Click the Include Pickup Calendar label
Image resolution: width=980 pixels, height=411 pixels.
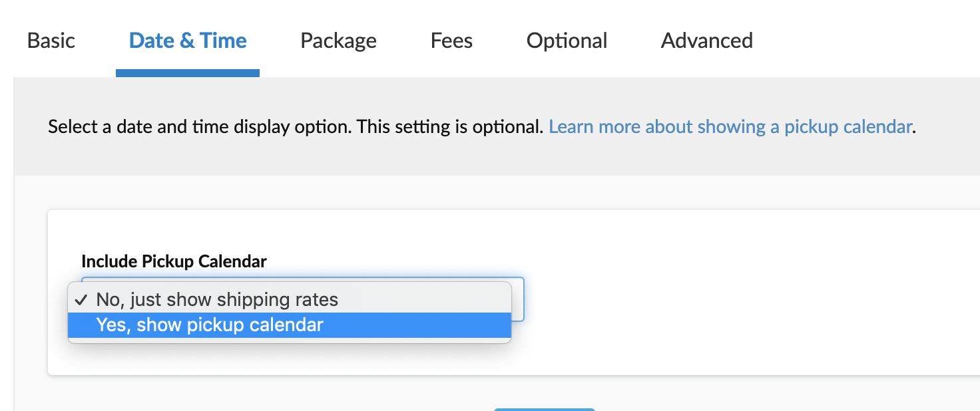pyautogui.click(x=174, y=261)
